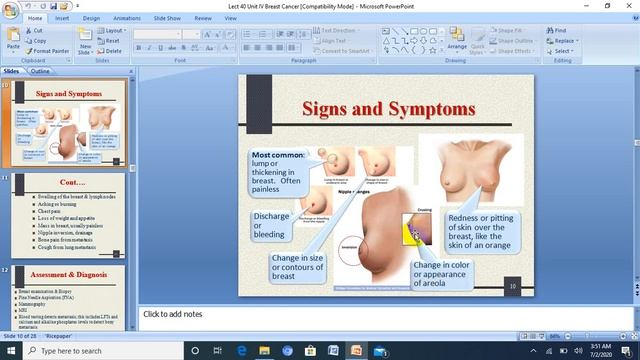The height and width of the screenshot is (360, 640).
Task: Click Convert to SmartArt
Action: pos(343,51)
